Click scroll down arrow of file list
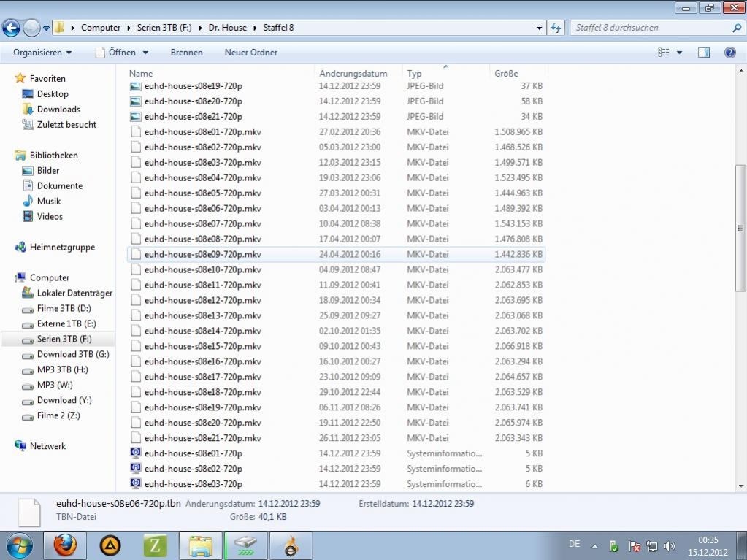The height and width of the screenshot is (560, 747). click(741, 486)
